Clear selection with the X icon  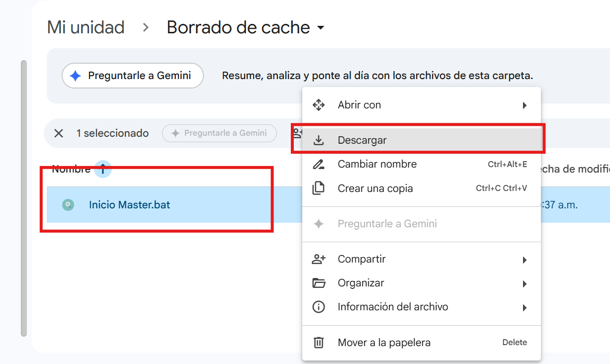pyautogui.click(x=59, y=133)
